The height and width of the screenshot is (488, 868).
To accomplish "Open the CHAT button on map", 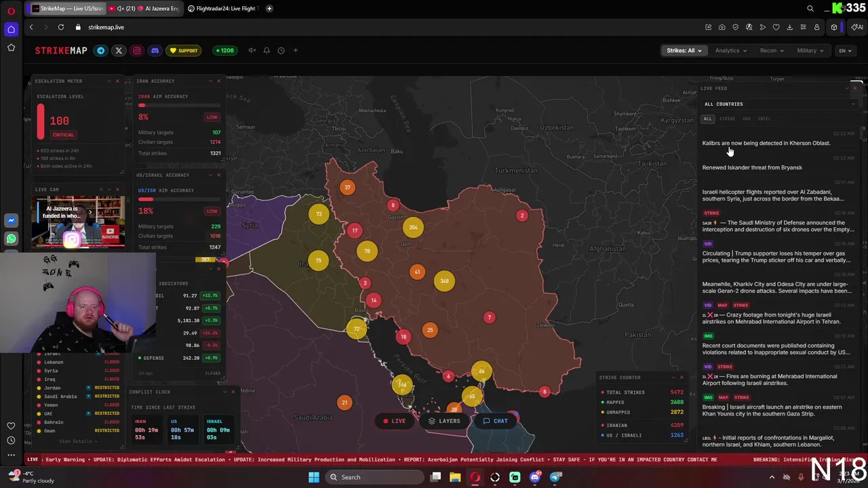I will click(495, 421).
